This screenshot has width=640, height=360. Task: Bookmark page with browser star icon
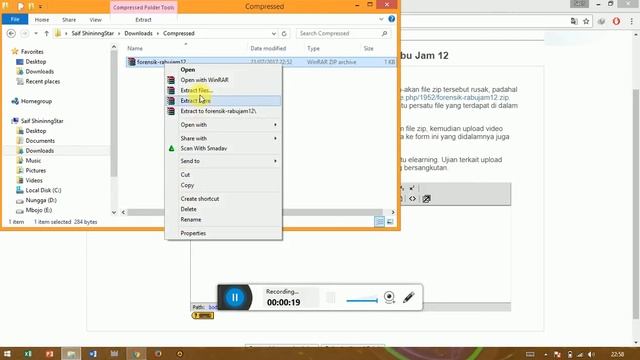coord(586,21)
